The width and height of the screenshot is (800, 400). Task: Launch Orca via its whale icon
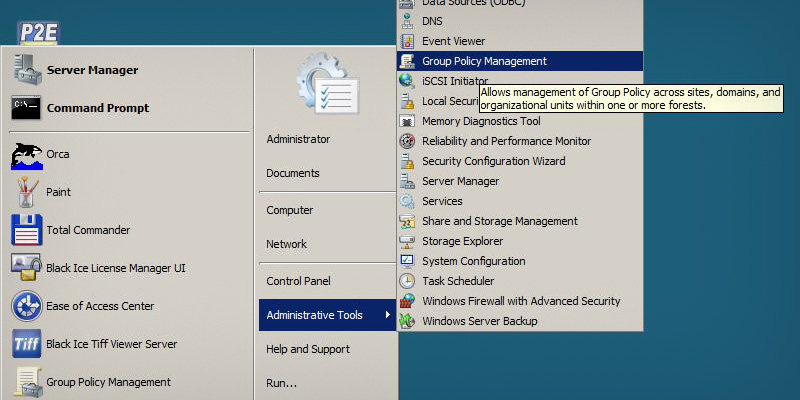(26, 155)
